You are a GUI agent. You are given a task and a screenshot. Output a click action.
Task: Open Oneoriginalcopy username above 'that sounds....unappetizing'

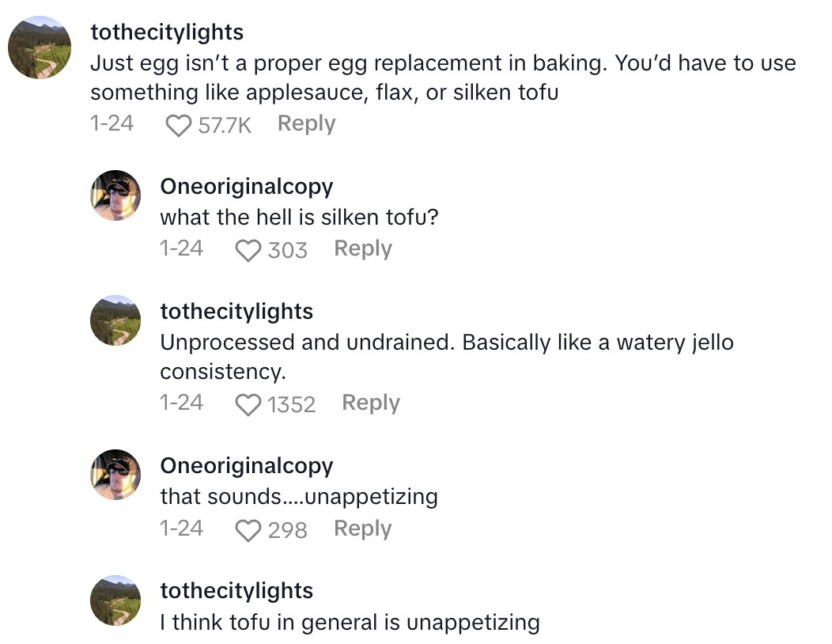point(247,465)
